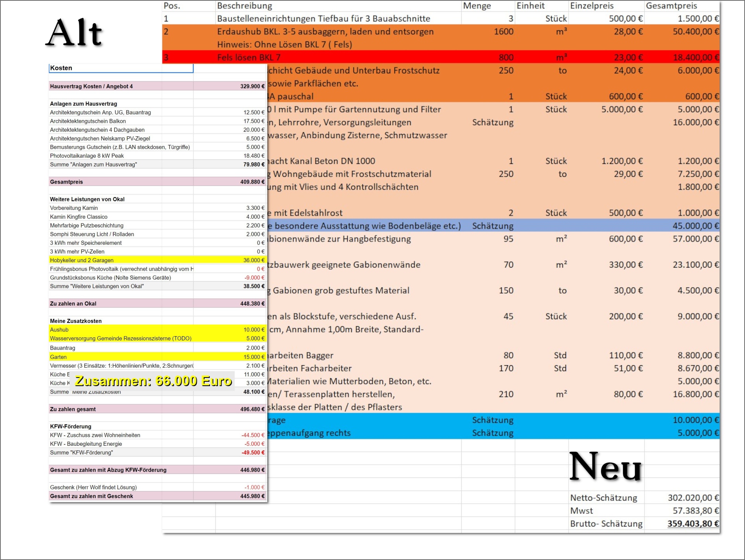Select yellow 'Hobykeller und 2 Garagen' cell
The image size is (745, 560).
pyautogui.click(x=82, y=260)
